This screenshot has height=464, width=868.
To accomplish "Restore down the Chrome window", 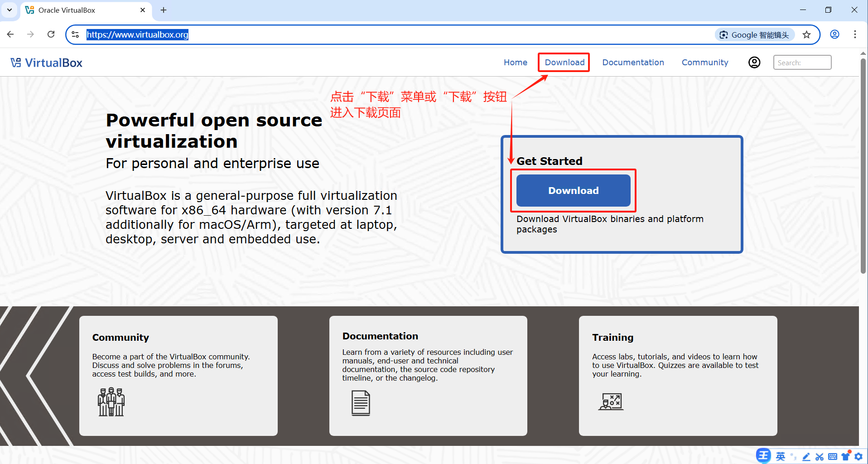I will click(828, 10).
